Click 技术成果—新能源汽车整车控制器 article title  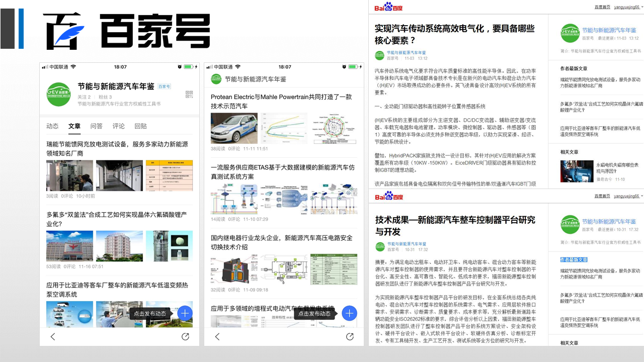pyautogui.click(x=455, y=225)
